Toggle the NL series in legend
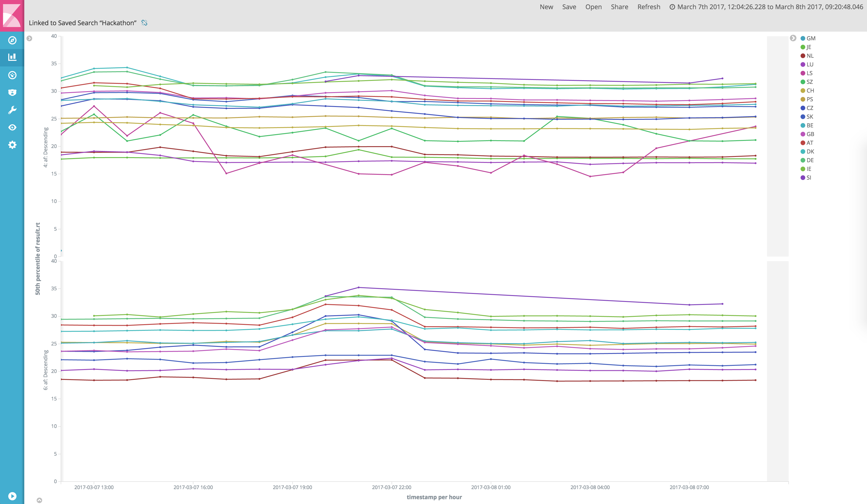Image resolution: width=867 pixels, height=504 pixels. [810, 56]
